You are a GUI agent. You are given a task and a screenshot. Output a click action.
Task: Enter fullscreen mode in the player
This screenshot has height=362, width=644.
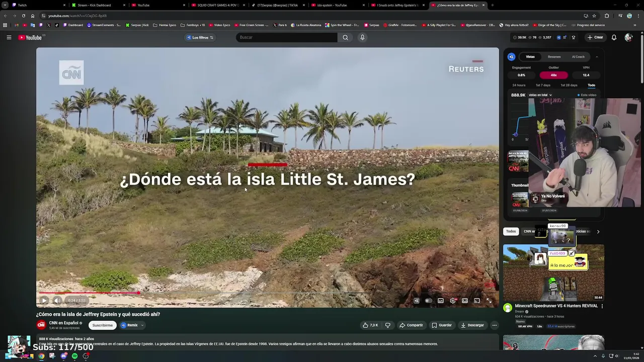point(489,301)
